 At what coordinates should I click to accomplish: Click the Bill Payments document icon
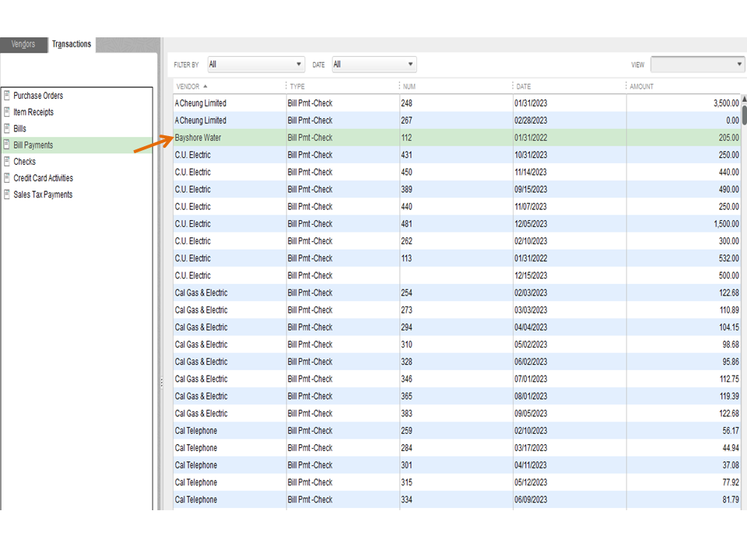coord(7,145)
